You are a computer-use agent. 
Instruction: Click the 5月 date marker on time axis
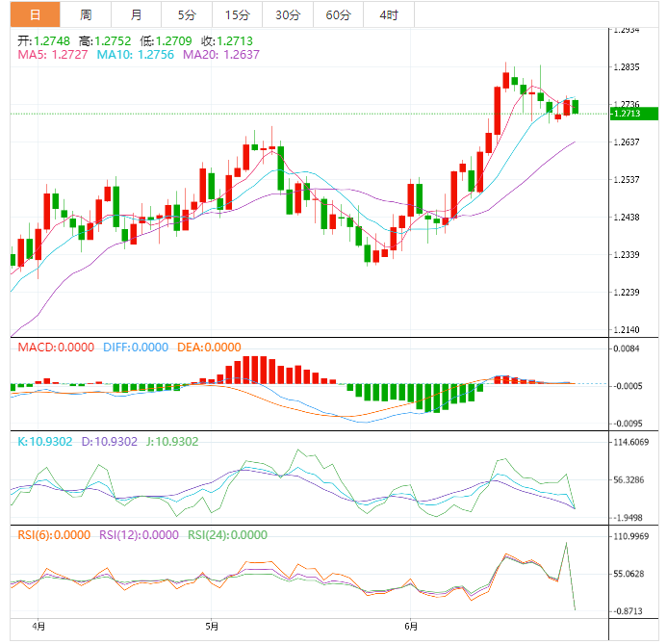click(x=212, y=626)
